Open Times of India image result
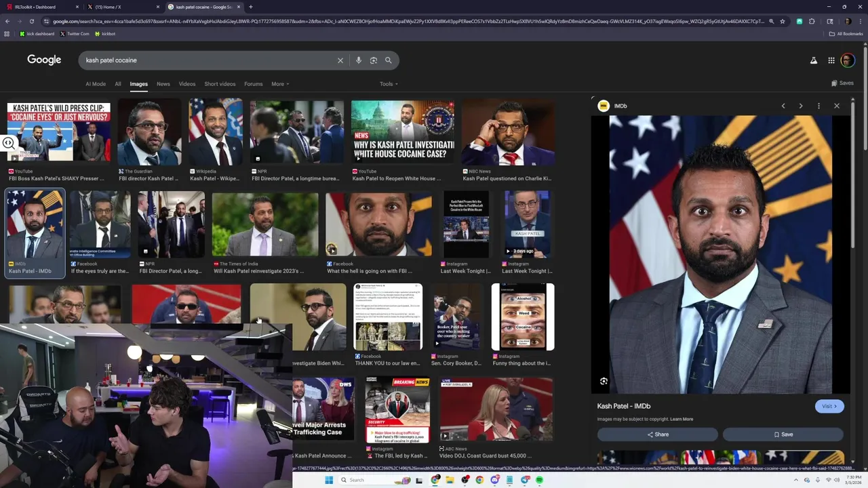Viewport: 868px width, 488px height. 265,224
